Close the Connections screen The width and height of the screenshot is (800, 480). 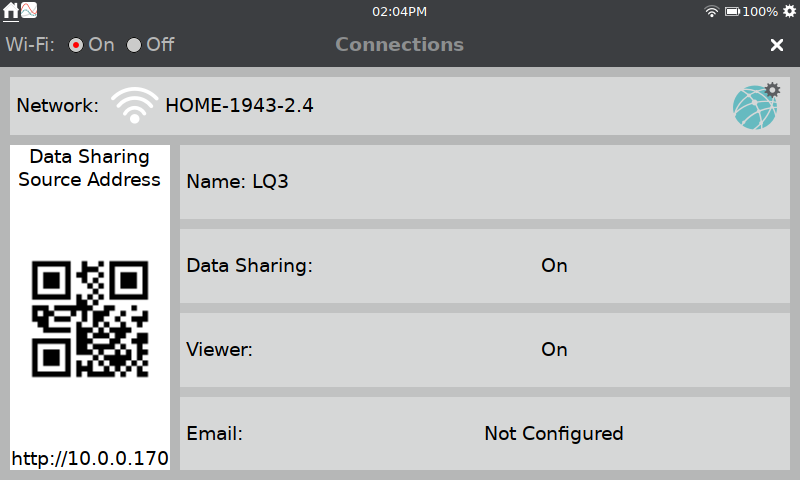coord(777,45)
